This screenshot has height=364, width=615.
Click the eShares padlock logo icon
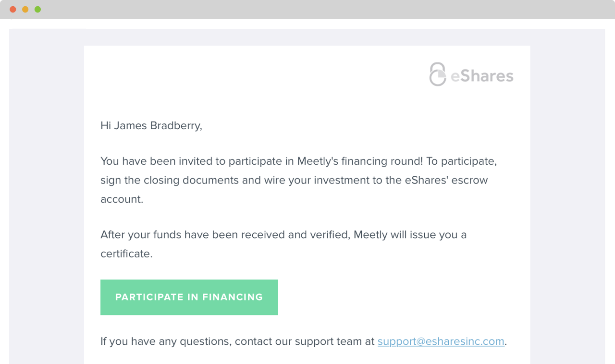pos(438,74)
